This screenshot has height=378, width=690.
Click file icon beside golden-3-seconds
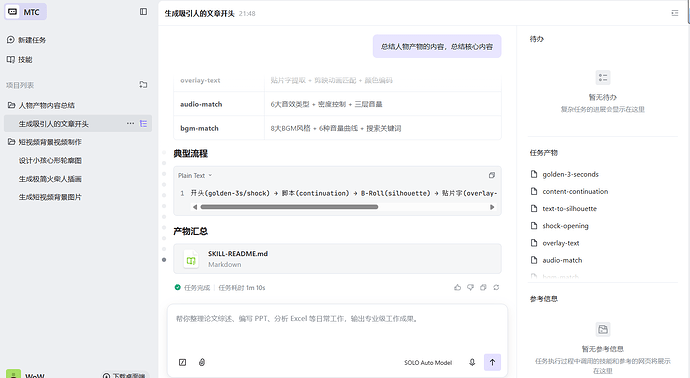534,174
